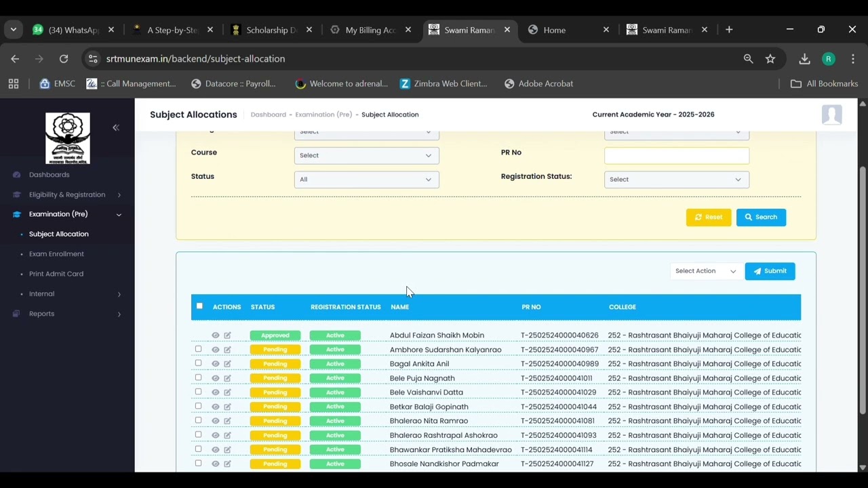This screenshot has height=488, width=868.
Task: View details of Abdul Faizan Shaikh Mobin
Action: 215,335
